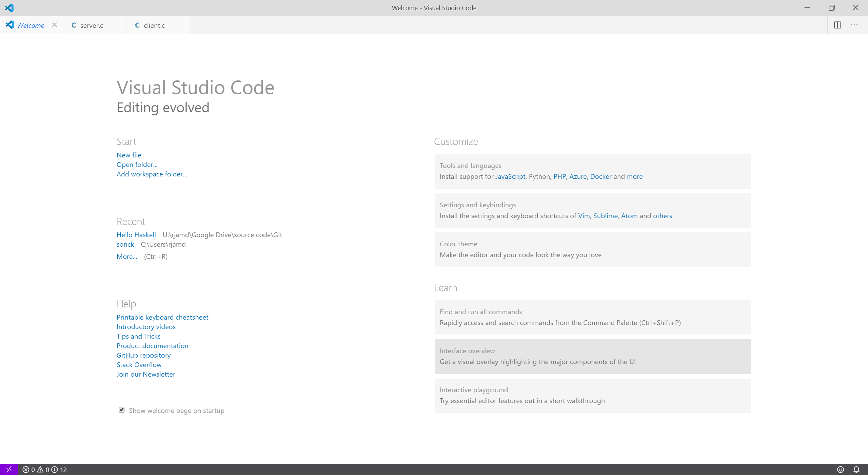Expand More... recent items

[x=127, y=256]
